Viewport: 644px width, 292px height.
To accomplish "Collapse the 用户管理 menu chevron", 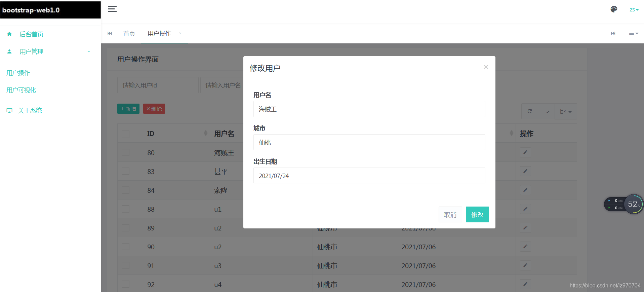I will coord(89,51).
